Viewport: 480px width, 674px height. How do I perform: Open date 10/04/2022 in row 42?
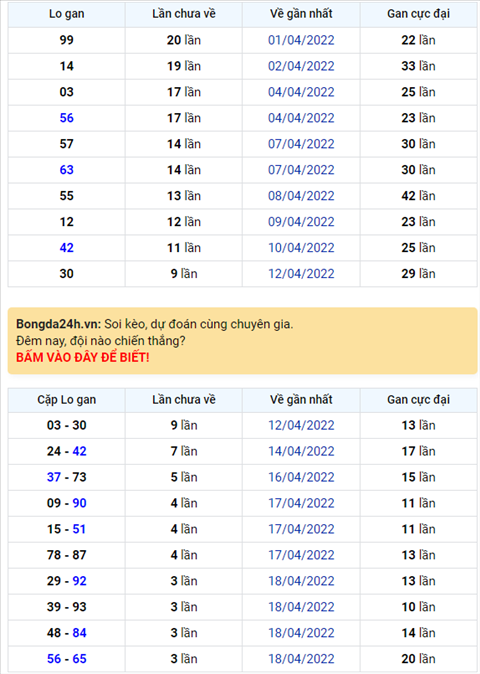pos(301,248)
